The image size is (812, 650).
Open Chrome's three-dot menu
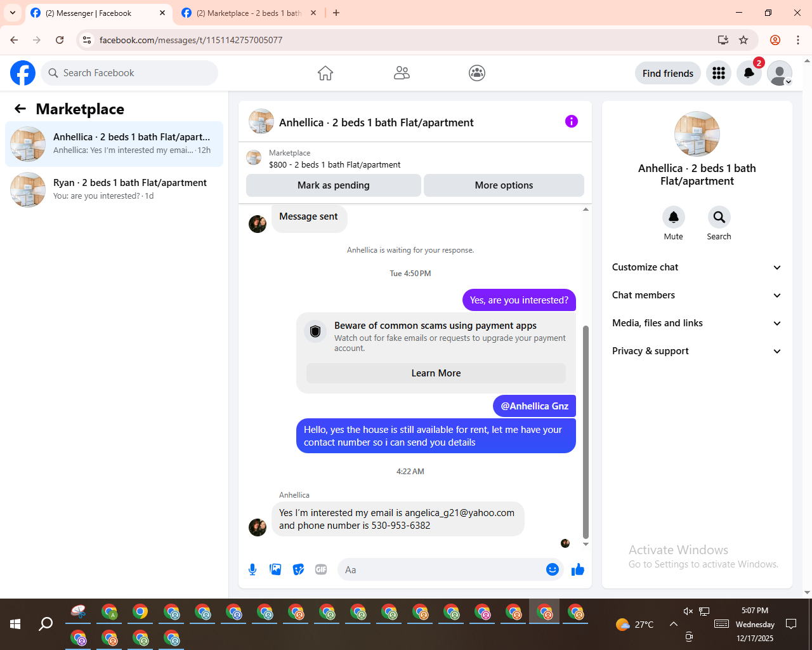[798, 40]
